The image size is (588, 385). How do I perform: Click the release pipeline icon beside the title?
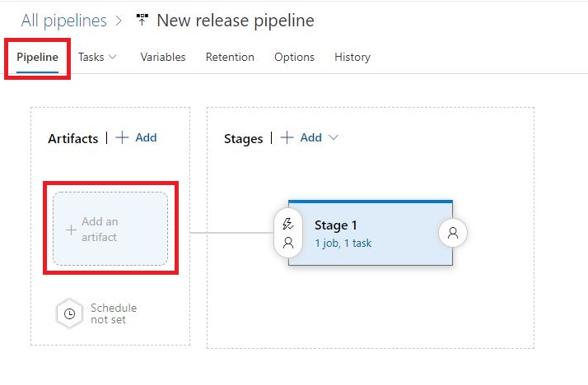coord(142,21)
